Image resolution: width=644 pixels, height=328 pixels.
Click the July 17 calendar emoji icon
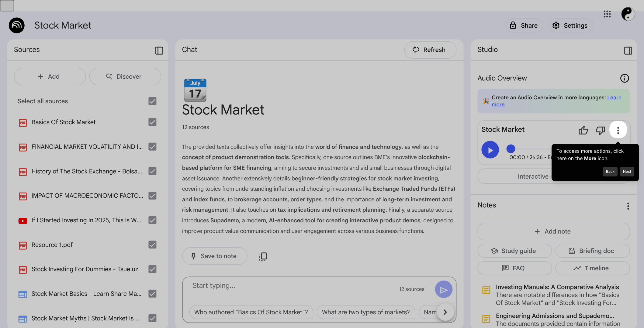pos(195,90)
